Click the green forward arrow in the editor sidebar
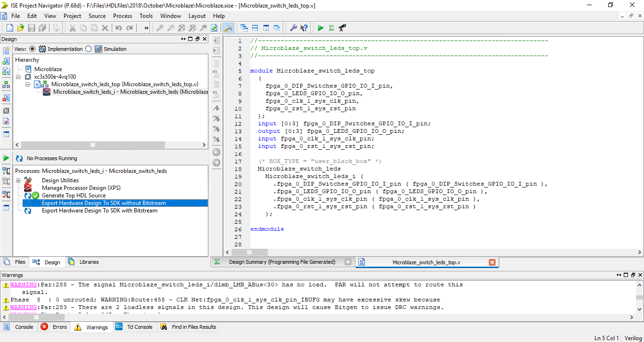 click(x=216, y=163)
